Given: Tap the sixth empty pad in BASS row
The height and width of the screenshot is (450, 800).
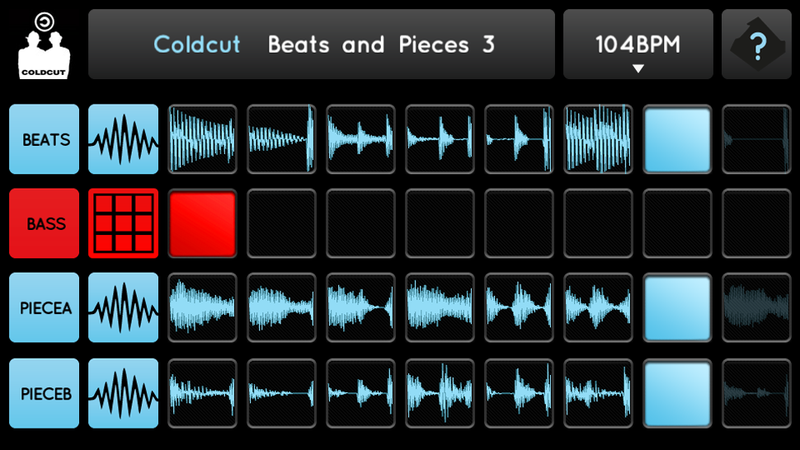Looking at the screenshot, I should (598, 223).
